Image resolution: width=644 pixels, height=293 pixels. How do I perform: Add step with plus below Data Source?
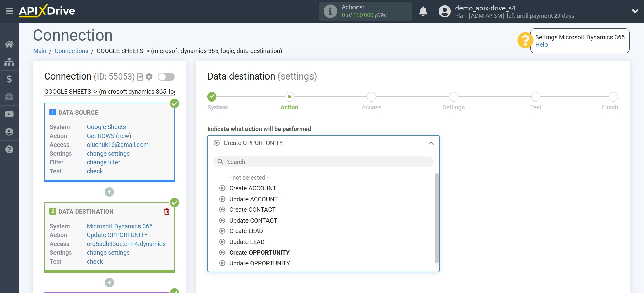coord(109,192)
